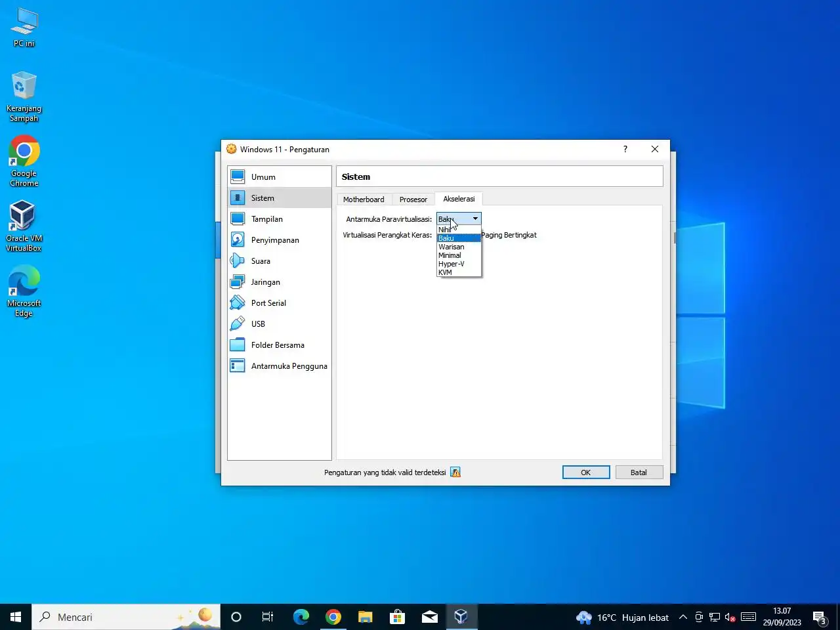Open the clock showing 13.07
This screenshot has height=630, width=840.
782,617
